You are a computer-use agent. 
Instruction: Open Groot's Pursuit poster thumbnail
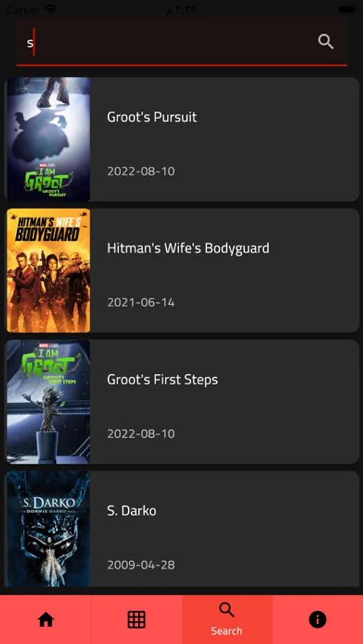point(49,140)
